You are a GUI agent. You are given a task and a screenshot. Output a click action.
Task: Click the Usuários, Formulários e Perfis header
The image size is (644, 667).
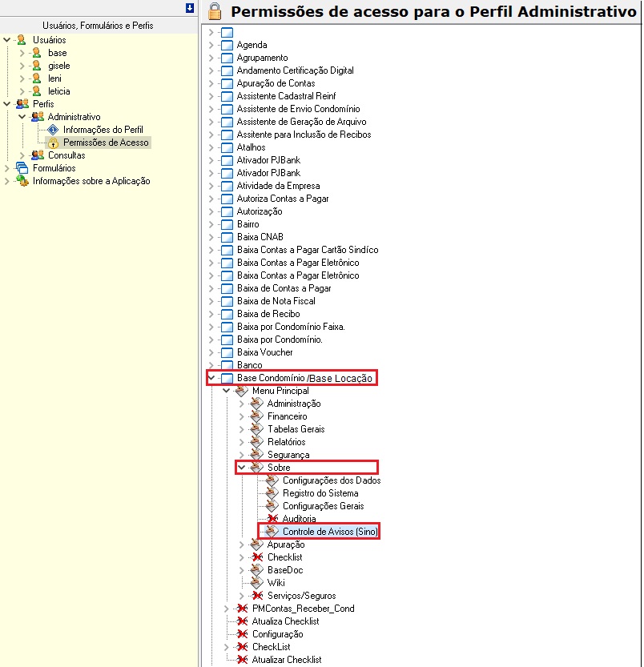click(x=98, y=26)
